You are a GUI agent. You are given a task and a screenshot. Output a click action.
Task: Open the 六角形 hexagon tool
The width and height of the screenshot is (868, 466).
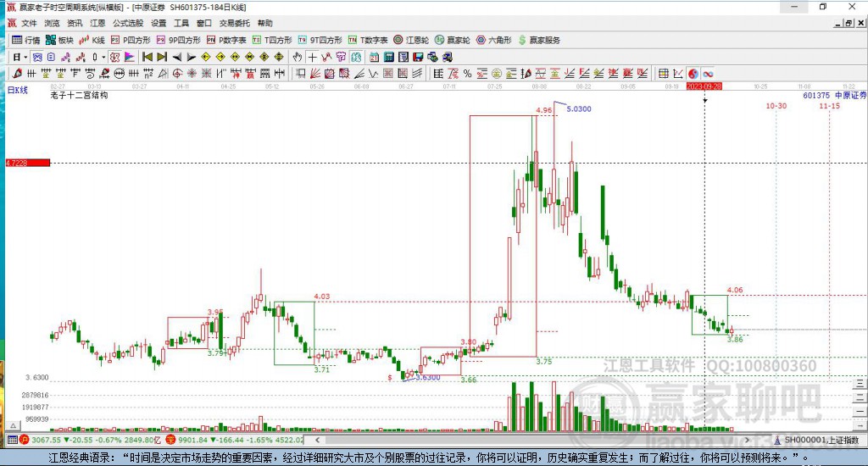pyautogui.click(x=492, y=40)
